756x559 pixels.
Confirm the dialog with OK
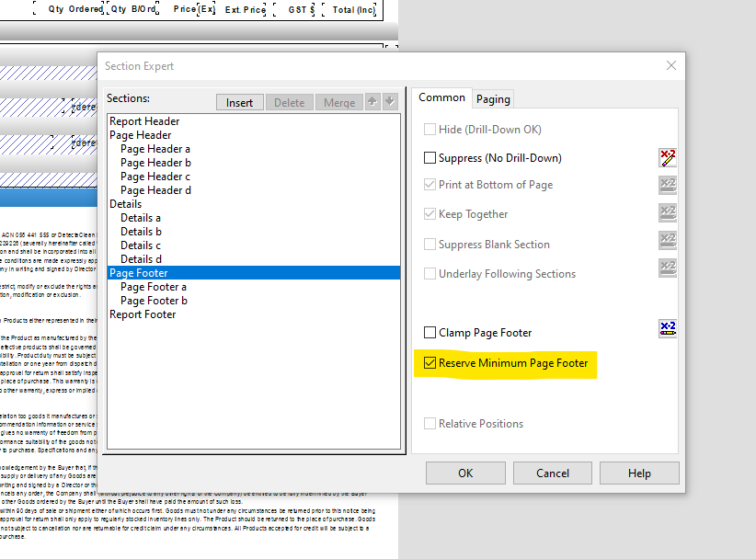(465, 473)
